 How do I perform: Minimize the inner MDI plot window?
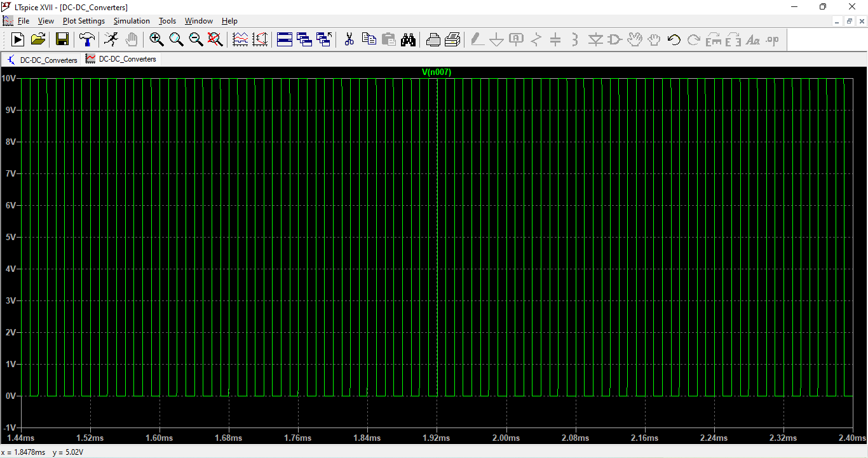coord(837,21)
